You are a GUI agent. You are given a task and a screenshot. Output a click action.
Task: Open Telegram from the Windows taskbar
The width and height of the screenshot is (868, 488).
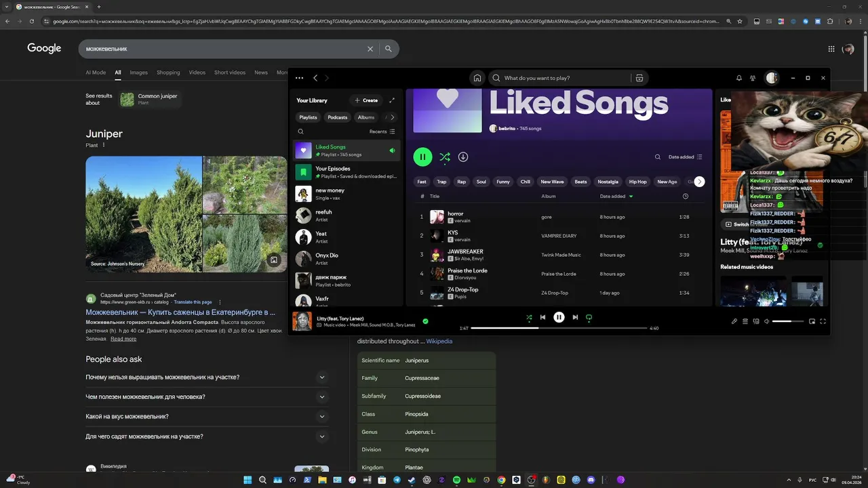pos(397,480)
